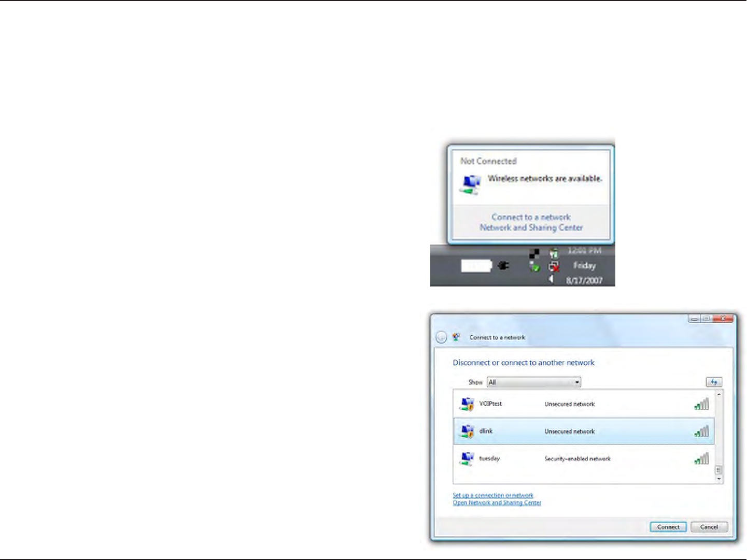Click Security-enabled network label for tuesday
The width and height of the screenshot is (747, 560).
[577, 458]
